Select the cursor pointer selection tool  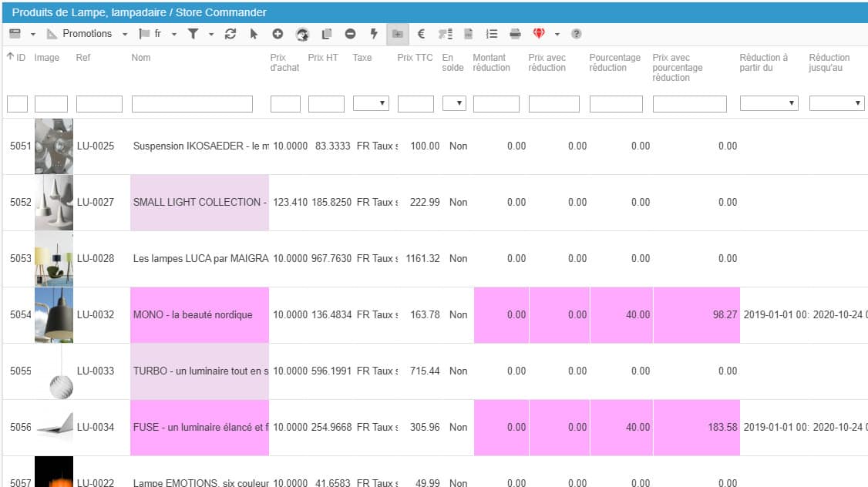[x=254, y=34]
